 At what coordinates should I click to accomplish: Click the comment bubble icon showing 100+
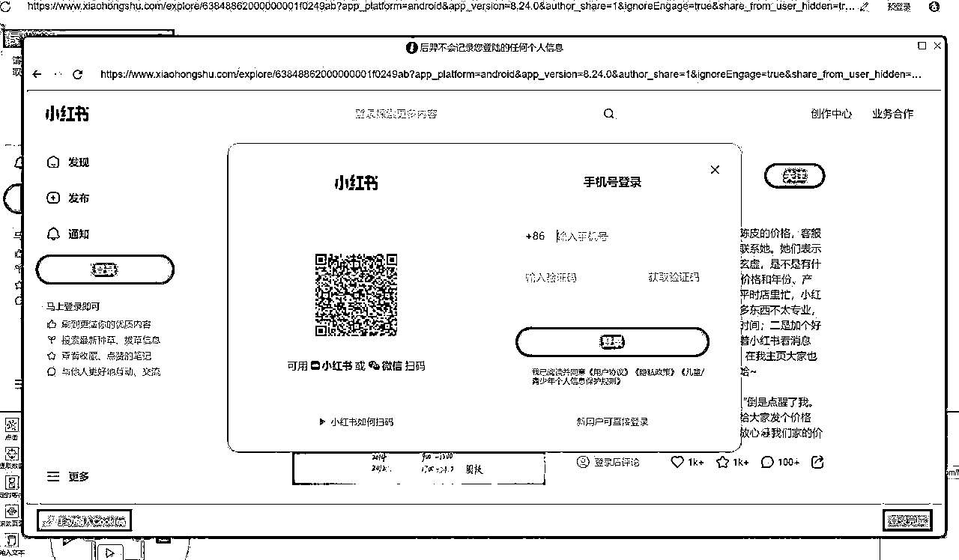tap(767, 462)
